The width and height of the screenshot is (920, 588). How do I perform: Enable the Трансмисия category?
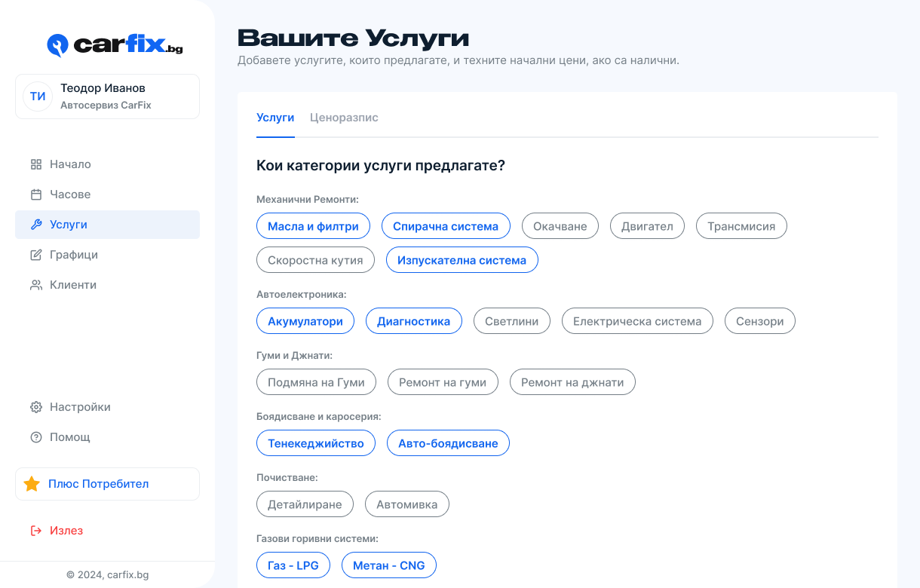click(741, 226)
